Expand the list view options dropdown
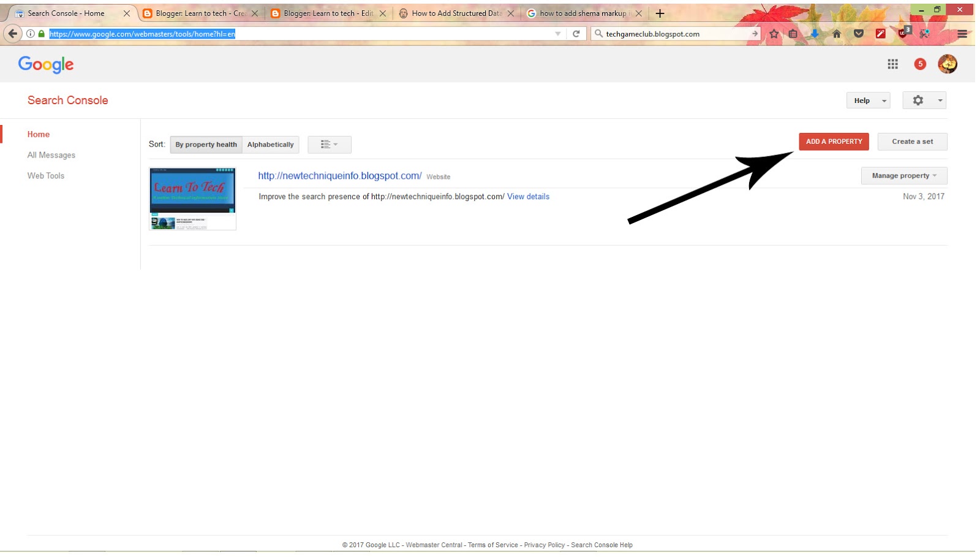Image resolution: width=980 pixels, height=557 pixels. coord(330,145)
